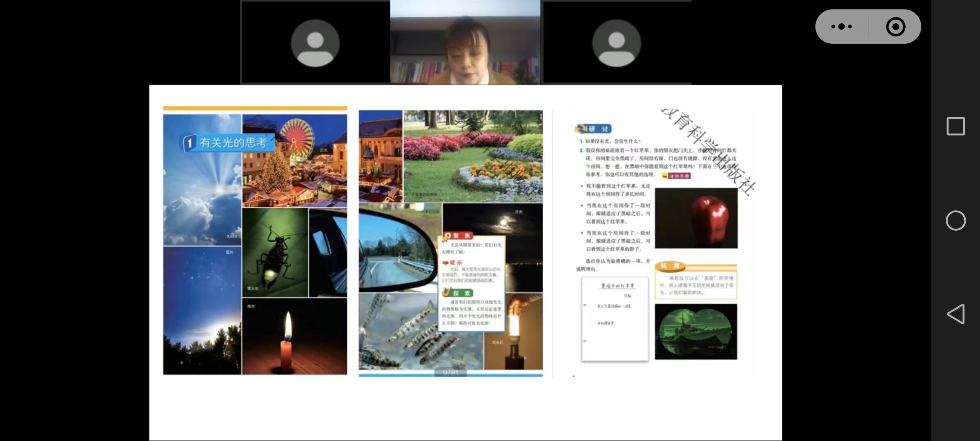Viewport: 980px width, 441px height.
Task: Tap the 9/81 page indicator
Action: pyautogui.click(x=450, y=372)
